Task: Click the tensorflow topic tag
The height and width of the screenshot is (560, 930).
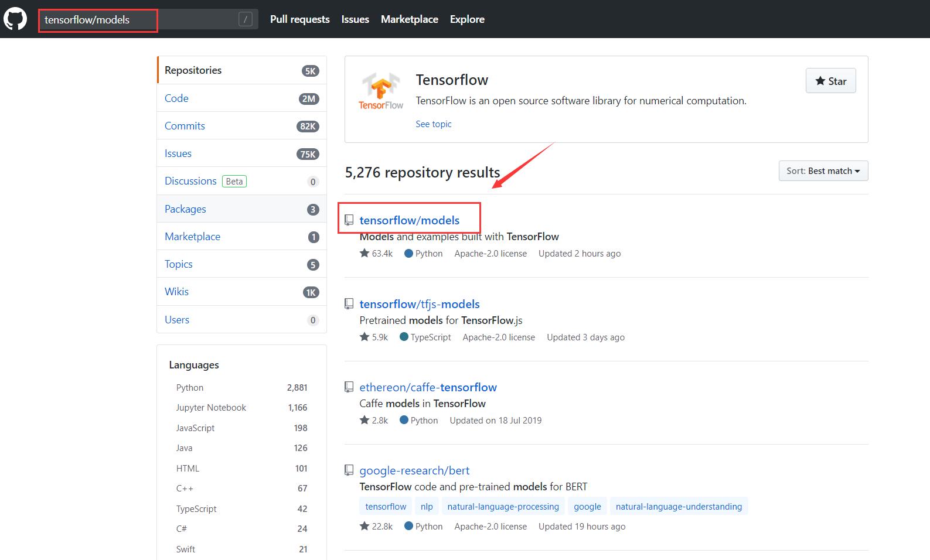Action: 386,507
